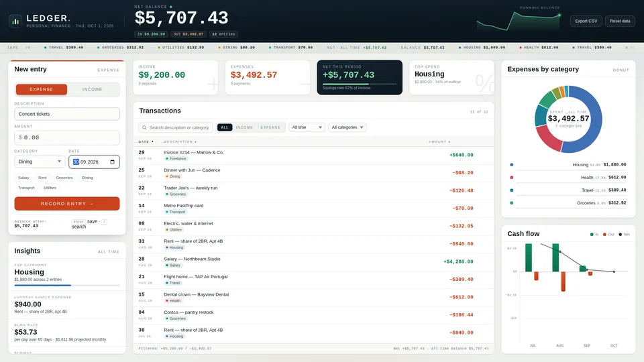Click the green Groceries legend swatch
This screenshot has width=644, height=362.
[x=511, y=202]
